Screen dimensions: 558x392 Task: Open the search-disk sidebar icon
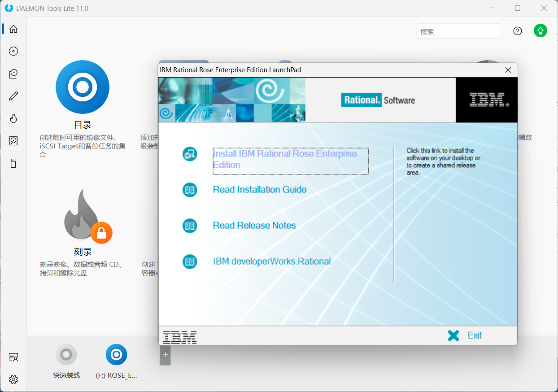point(13,141)
